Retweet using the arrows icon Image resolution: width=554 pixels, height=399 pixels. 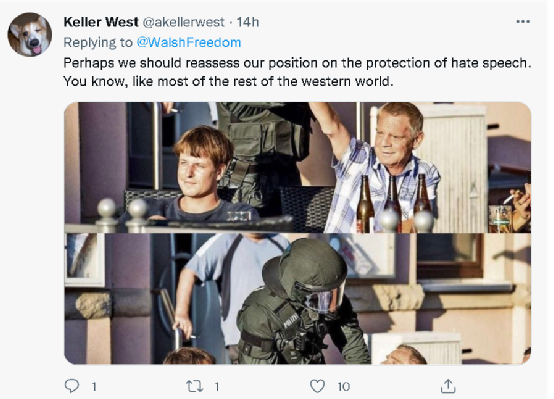click(195, 386)
